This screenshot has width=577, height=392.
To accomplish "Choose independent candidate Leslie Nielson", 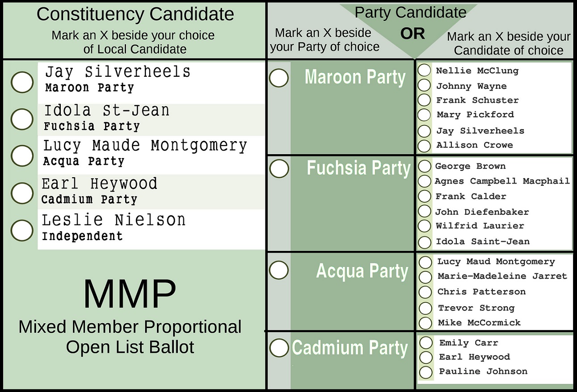I will click(22, 230).
